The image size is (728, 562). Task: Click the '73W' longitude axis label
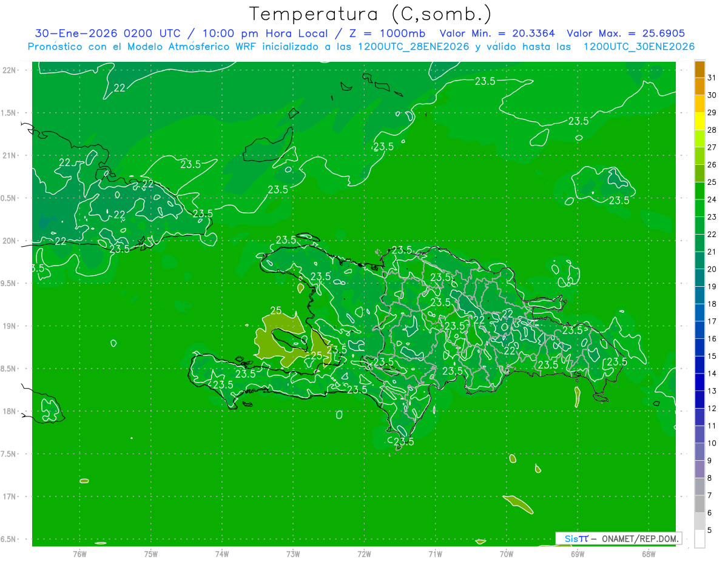click(293, 554)
